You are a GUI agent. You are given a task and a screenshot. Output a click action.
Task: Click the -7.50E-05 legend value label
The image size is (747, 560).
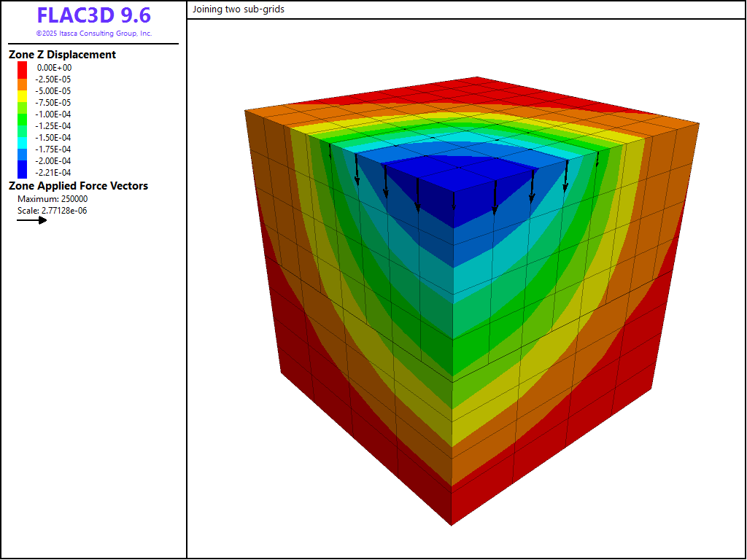tap(55, 102)
